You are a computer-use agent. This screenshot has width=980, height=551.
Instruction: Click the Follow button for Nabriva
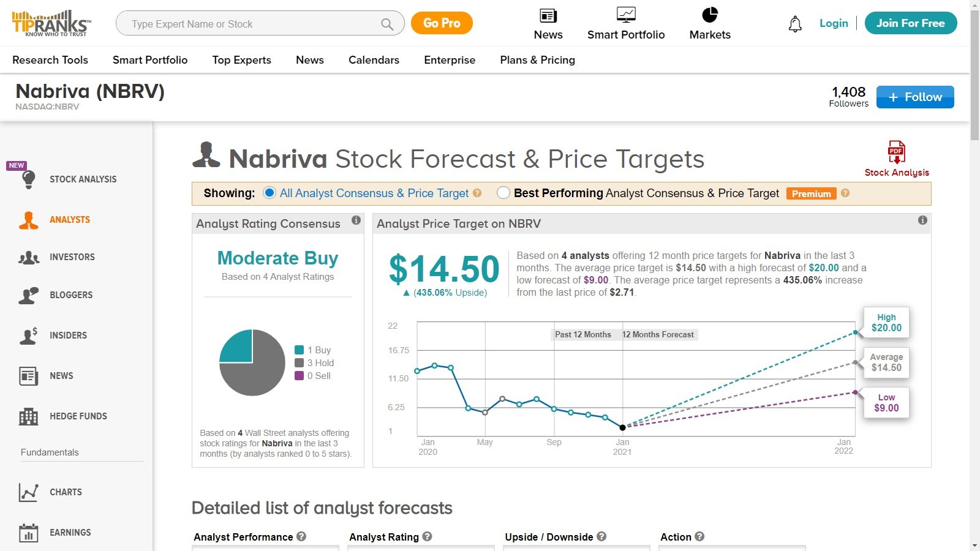click(x=914, y=97)
